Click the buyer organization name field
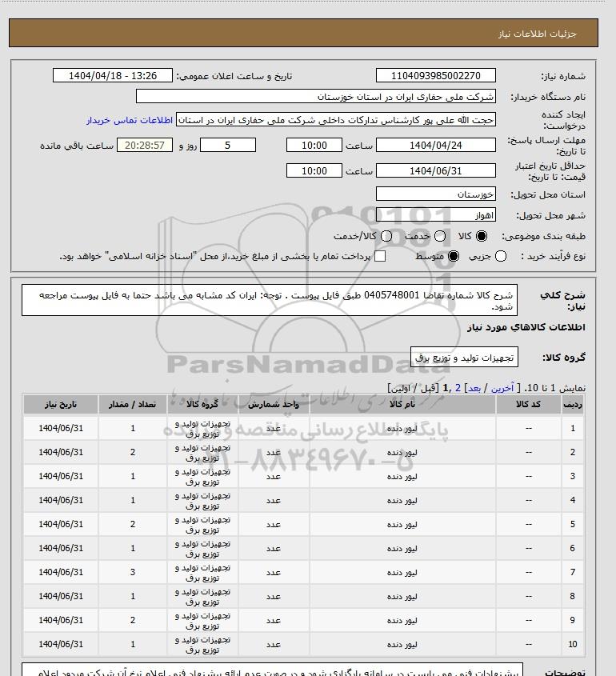Screen dimensions: 616x676 315,96
